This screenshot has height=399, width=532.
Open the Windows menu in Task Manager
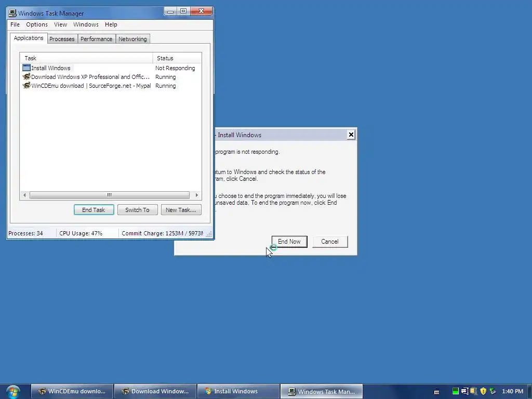click(86, 24)
